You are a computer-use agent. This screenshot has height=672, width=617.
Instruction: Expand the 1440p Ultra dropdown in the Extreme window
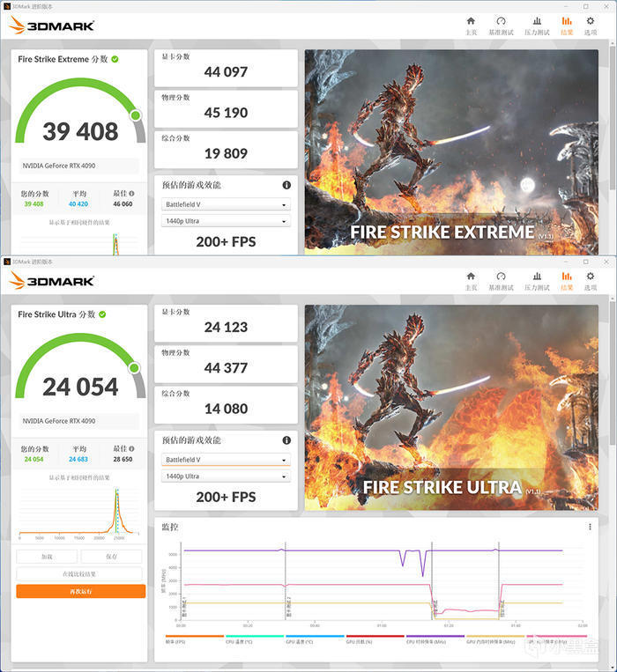pyautogui.click(x=226, y=221)
